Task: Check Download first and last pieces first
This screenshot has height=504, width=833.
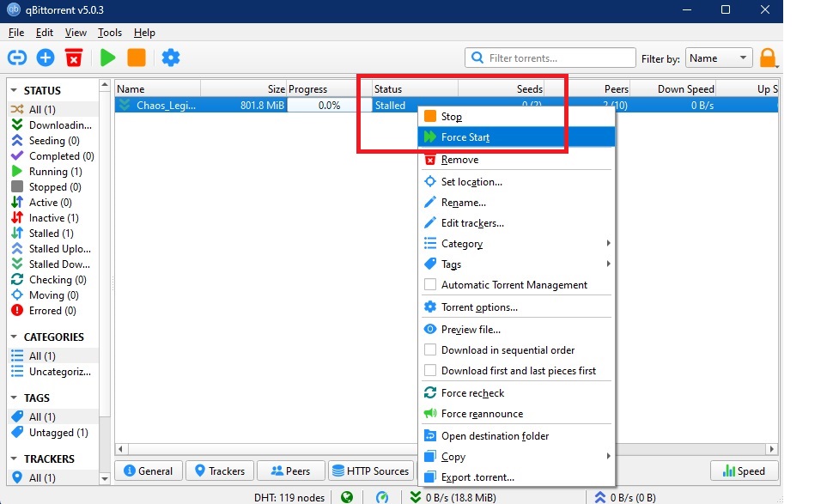Action: [x=430, y=371]
